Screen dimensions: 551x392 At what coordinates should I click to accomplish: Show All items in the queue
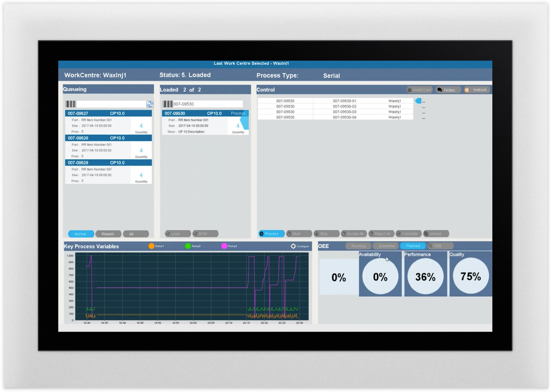[x=136, y=234]
